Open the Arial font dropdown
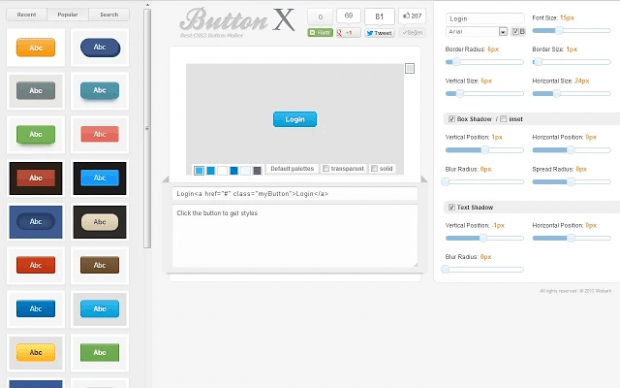Screen dimensions: 620x388 [x=476, y=31]
